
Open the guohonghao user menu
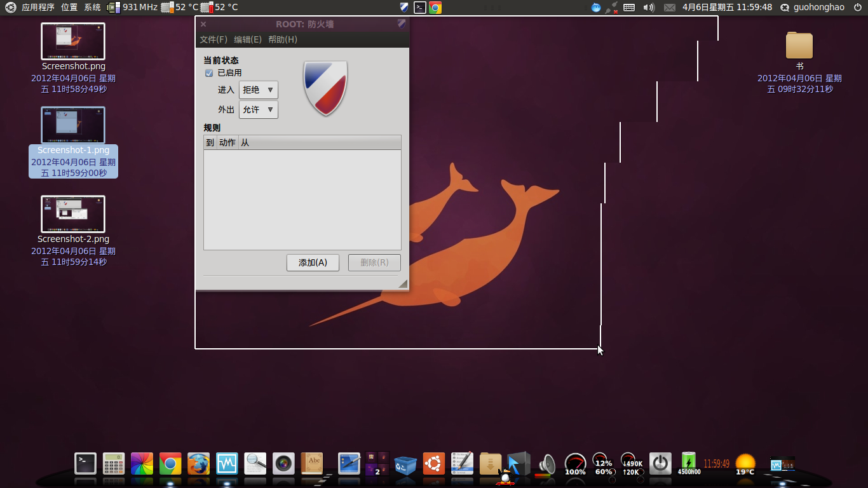point(812,8)
